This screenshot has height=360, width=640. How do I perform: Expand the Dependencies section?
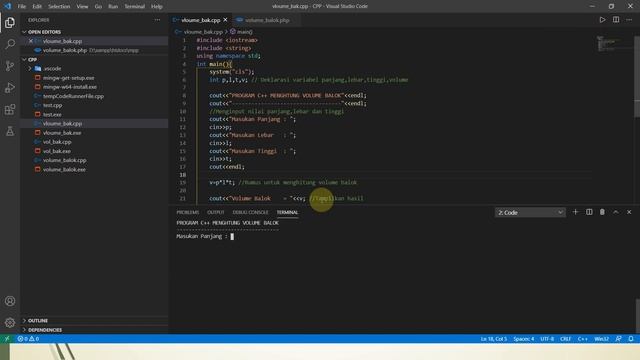(45, 330)
